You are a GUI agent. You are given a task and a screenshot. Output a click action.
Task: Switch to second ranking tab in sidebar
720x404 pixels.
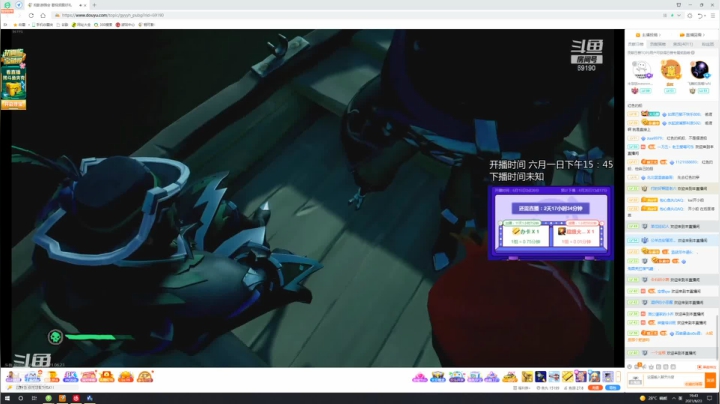pyautogui.click(x=658, y=44)
